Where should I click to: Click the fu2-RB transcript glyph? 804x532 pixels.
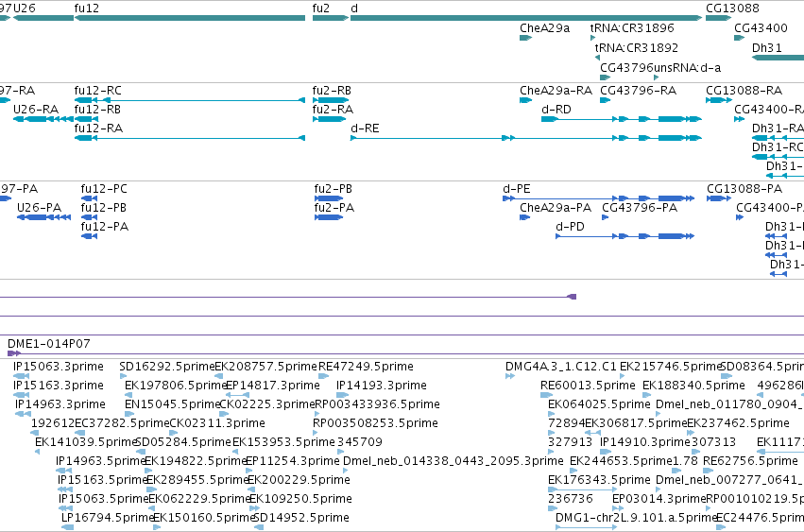coord(331,100)
